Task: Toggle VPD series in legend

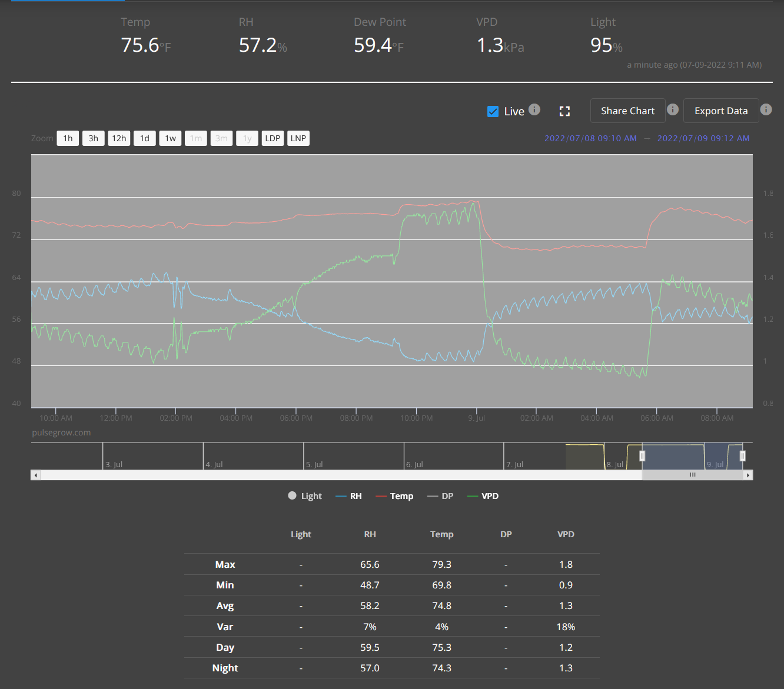Action: click(x=483, y=496)
